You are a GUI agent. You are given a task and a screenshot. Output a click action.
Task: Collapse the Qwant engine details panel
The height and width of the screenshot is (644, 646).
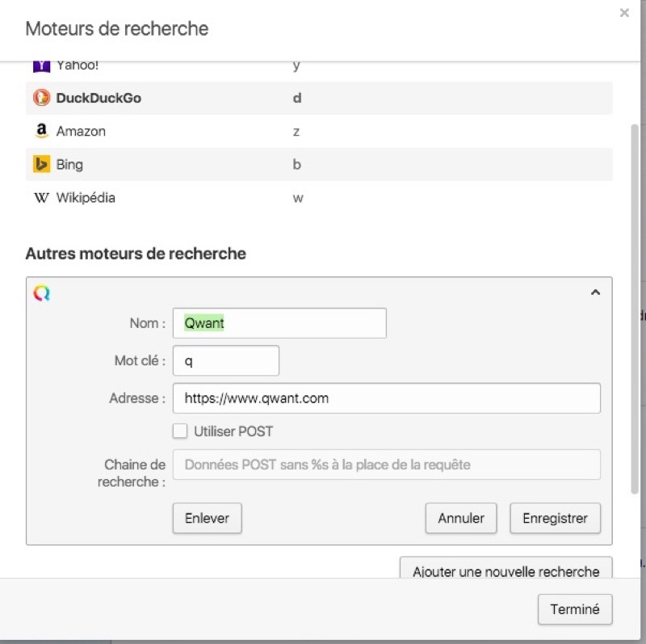tap(595, 293)
